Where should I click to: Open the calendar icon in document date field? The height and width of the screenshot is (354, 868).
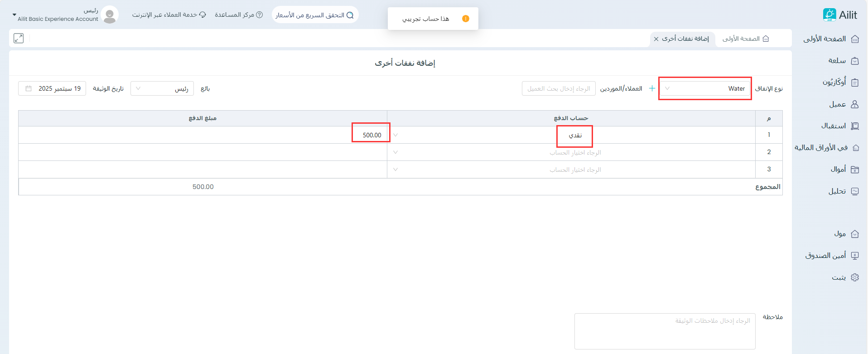tap(29, 88)
